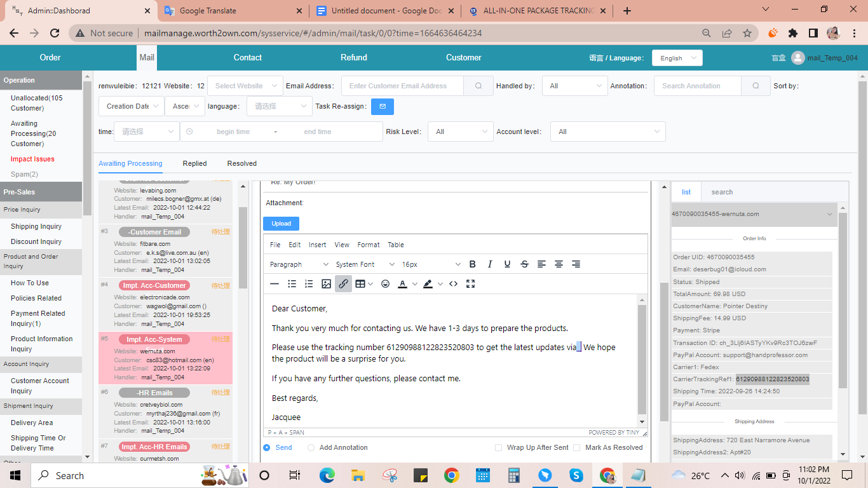Open the emoji picker
This screenshot has height=488, width=868.
pyautogui.click(x=385, y=284)
